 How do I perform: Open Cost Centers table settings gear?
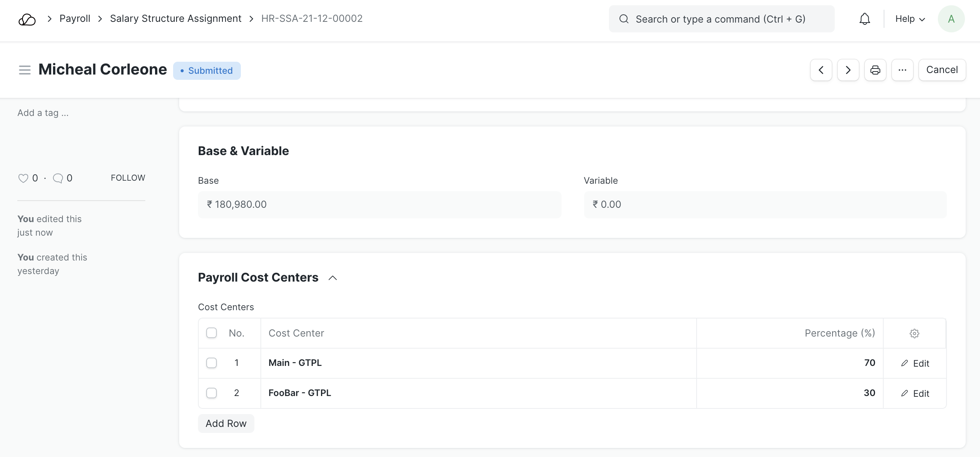(x=914, y=333)
